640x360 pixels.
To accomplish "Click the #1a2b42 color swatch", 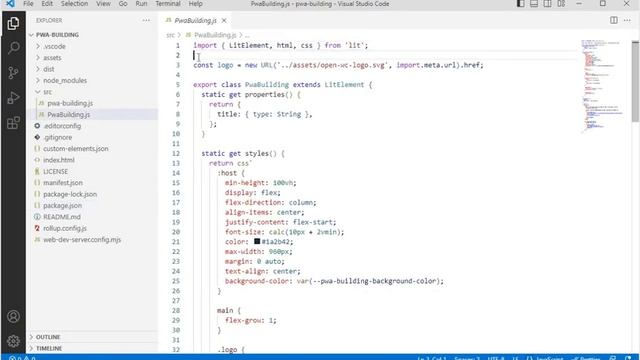I will tap(257, 242).
